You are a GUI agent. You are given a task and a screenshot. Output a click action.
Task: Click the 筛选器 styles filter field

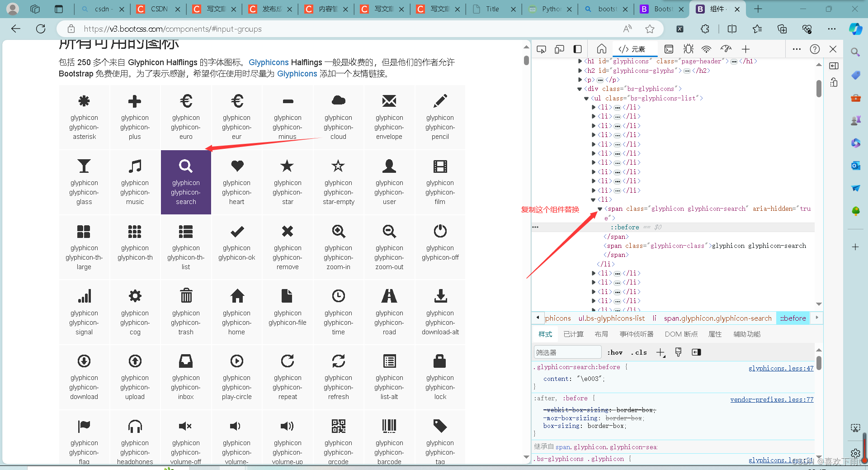point(567,352)
